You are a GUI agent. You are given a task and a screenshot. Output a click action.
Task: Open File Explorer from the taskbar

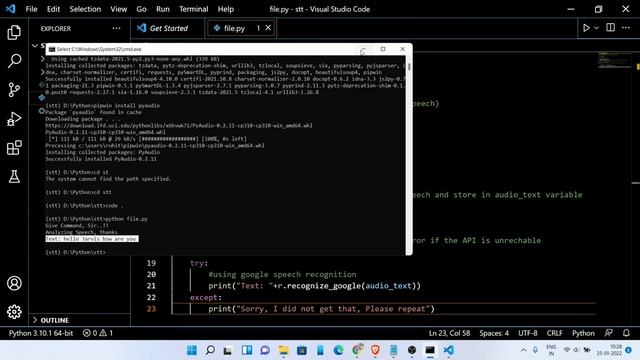(283, 350)
